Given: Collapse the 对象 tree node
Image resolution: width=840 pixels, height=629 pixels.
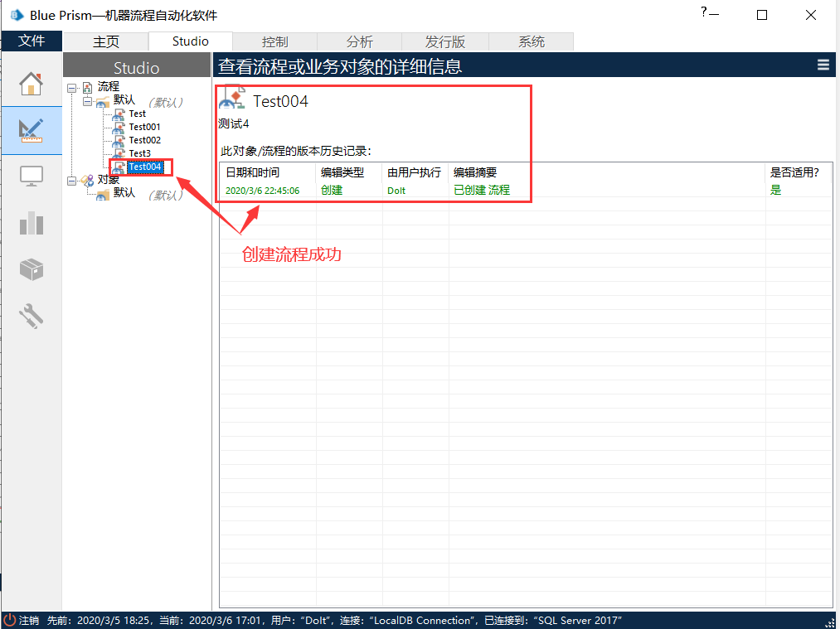Looking at the screenshot, I should (x=71, y=181).
